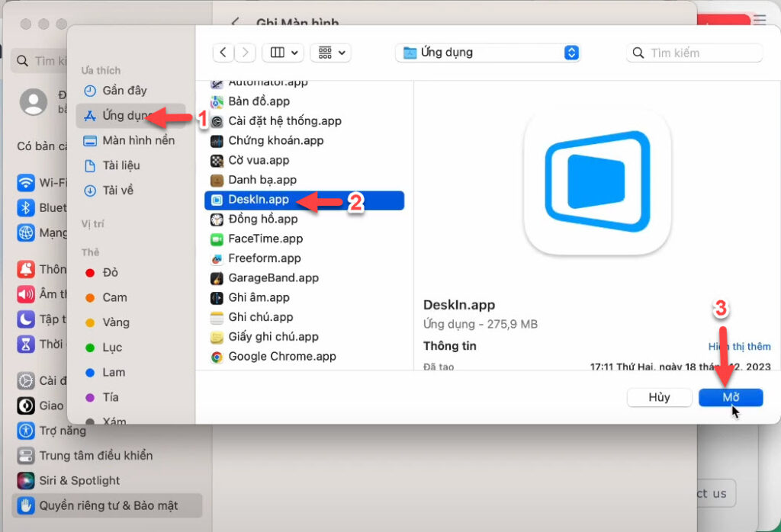Select the red Đỏ tag
Viewport: 781px width, 532px height.
(110, 273)
